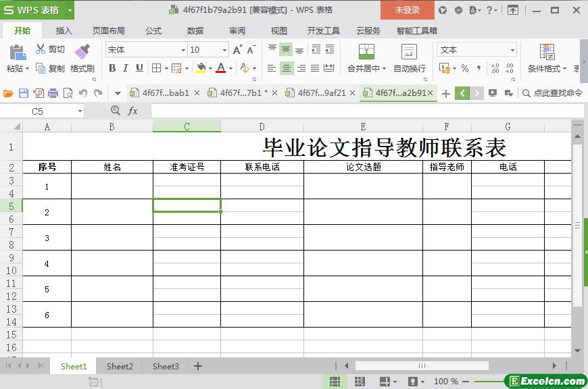
Task: Select the Sheet2 worksheet tab
Action: tap(120, 366)
